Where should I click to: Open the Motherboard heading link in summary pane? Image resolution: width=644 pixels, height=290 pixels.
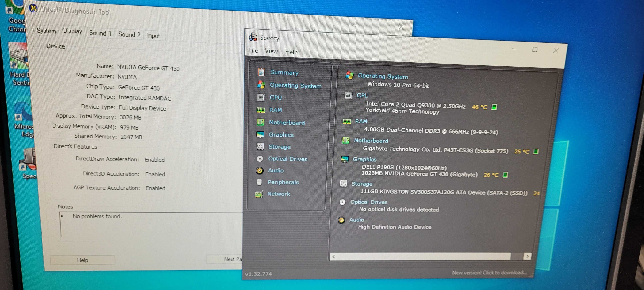371,141
